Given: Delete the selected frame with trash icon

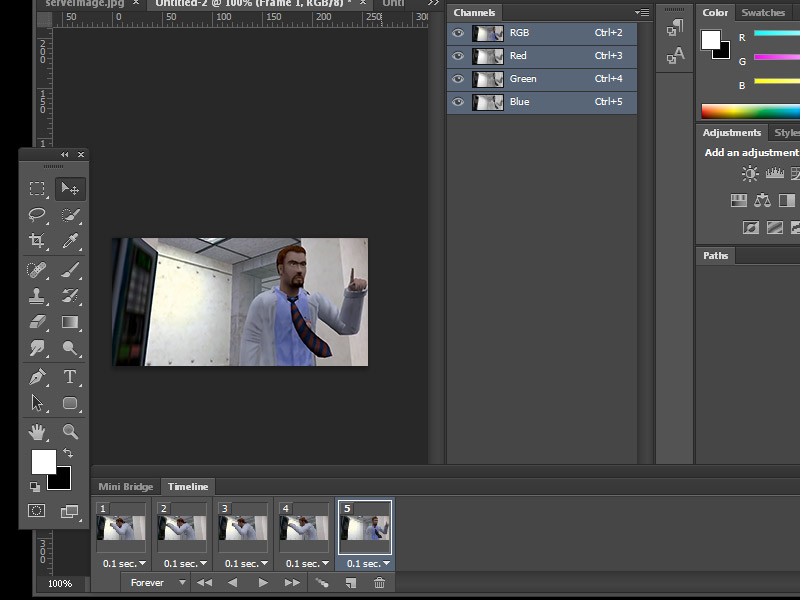Looking at the screenshot, I should (x=379, y=583).
